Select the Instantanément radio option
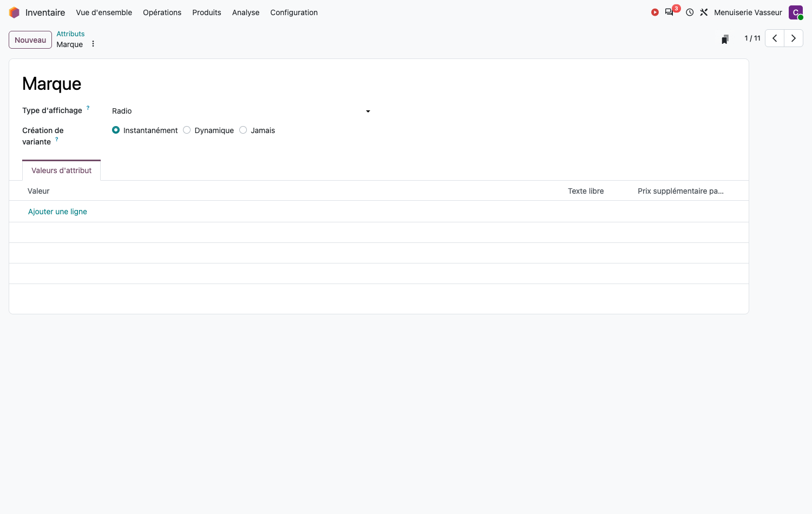The height and width of the screenshot is (514, 812). point(116,130)
